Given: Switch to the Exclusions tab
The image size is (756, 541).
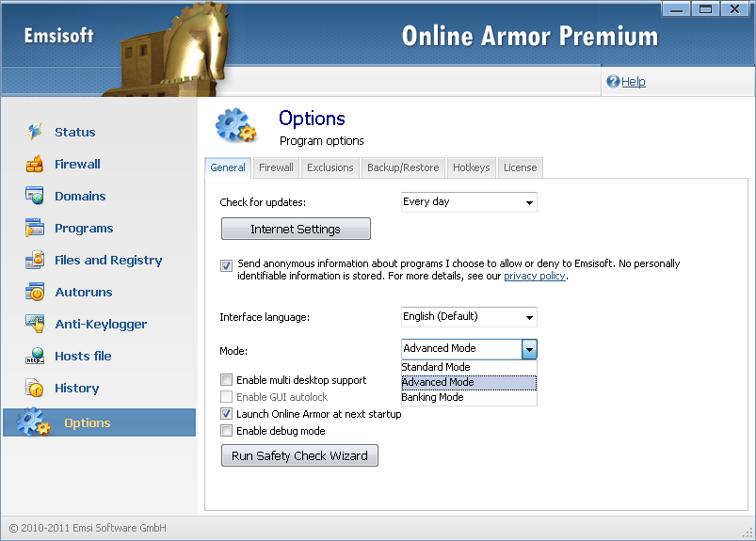Looking at the screenshot, I should tap(330, 167).
